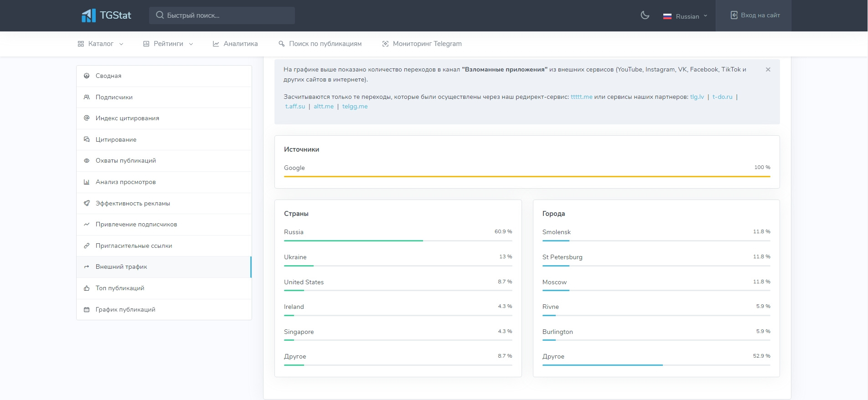Click the Подписчики people icon
Viewport: 868px width, 400px height.
pos(87,97)
